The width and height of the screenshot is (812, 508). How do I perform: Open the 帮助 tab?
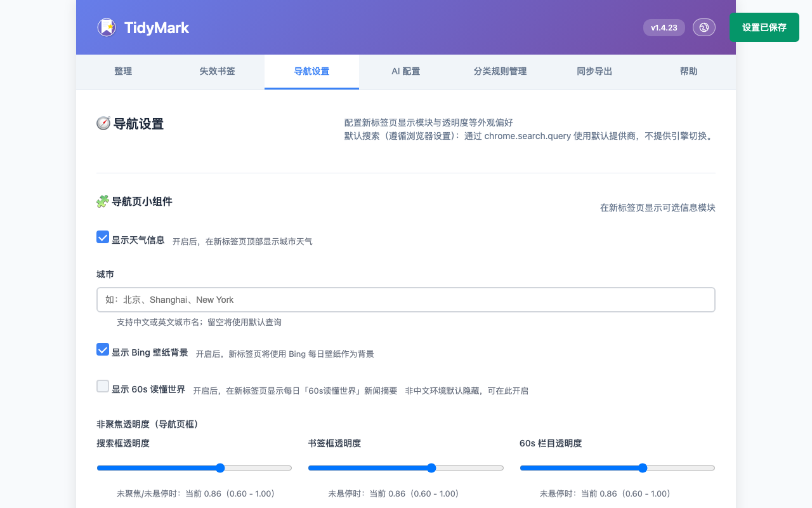688,72
